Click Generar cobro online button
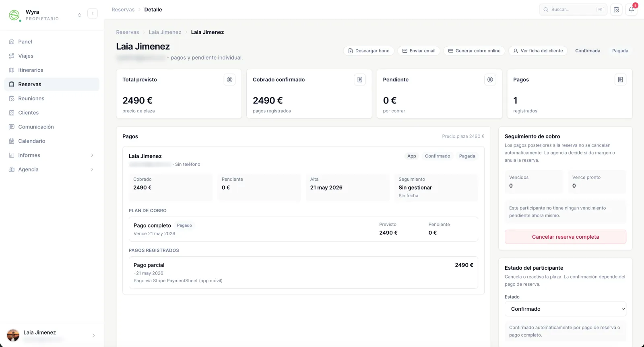644x347 pixels. point(475,51)
